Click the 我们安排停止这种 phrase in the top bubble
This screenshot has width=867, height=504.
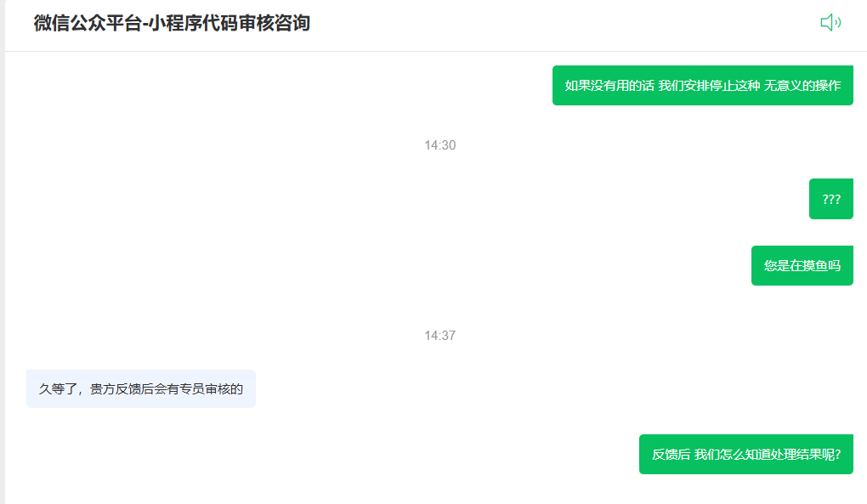(710, 86)
